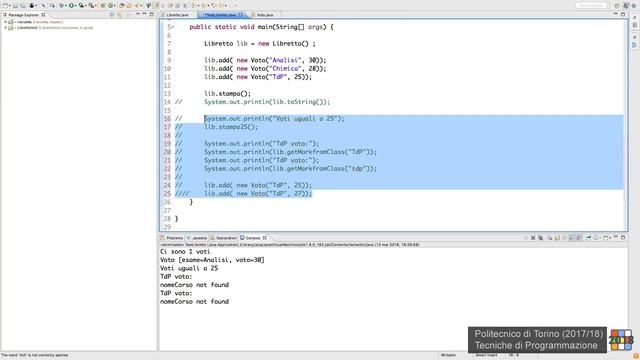The image size is (640, 360).
Task: Select the Console tab
Action: pos(253,238)
